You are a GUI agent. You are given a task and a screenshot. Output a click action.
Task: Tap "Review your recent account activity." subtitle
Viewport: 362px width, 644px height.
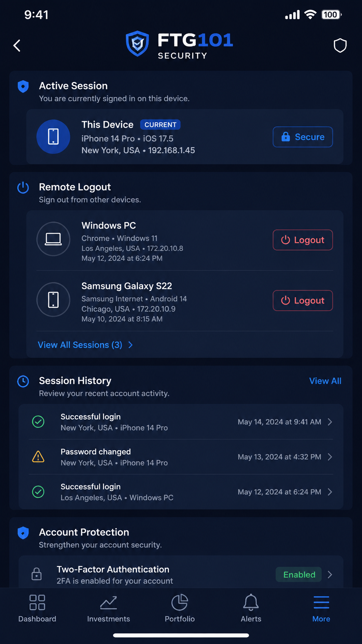click(x=104, y=394)
